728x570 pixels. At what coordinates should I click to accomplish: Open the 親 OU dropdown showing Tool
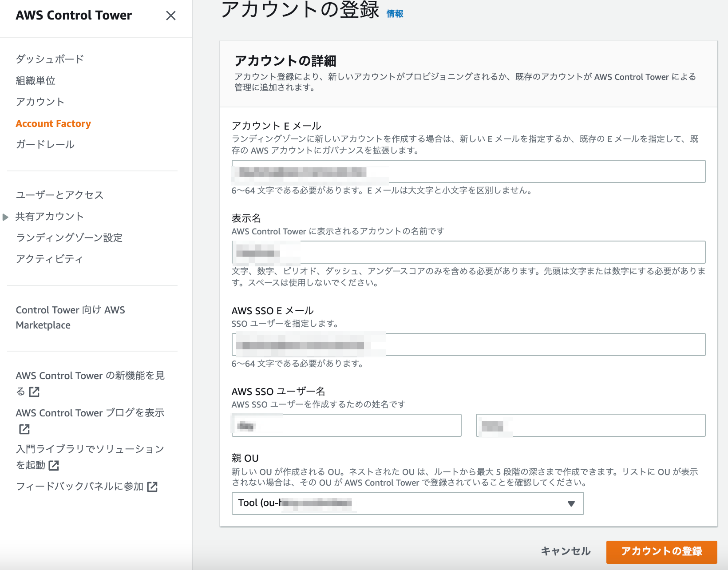[x=408, y=503]
